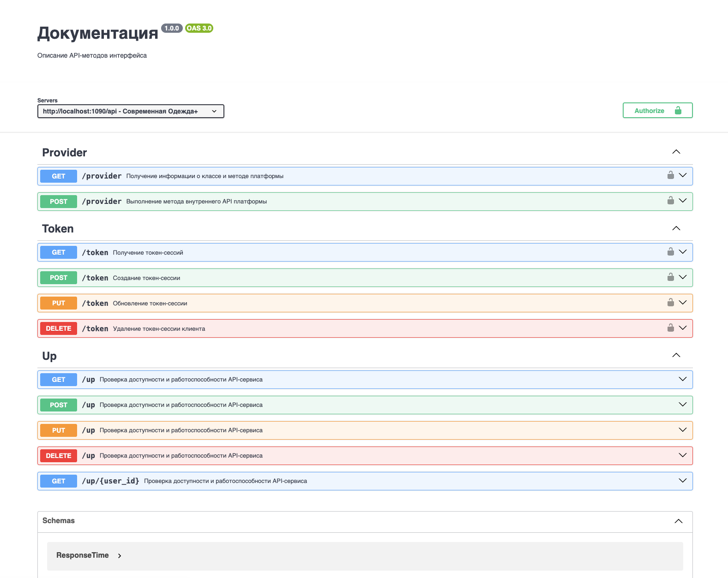Open the Provider tag heading
Screen dimensions: 728x578
65,153
